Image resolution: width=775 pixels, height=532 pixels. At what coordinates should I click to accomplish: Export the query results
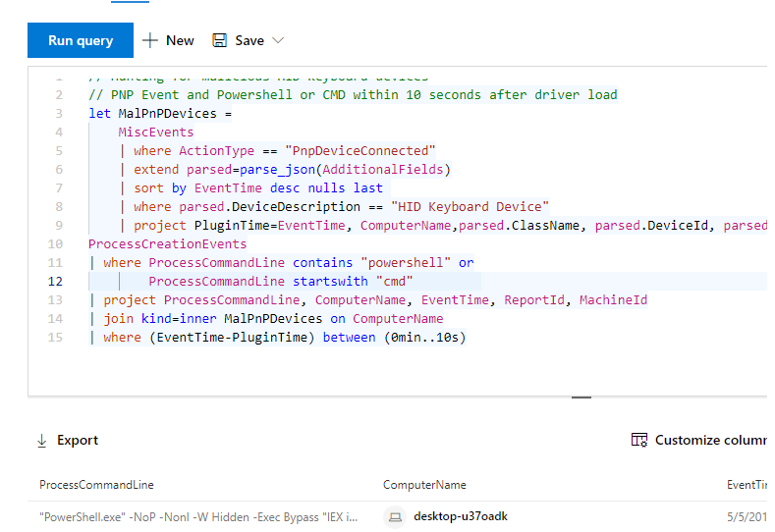click(68, 440)
